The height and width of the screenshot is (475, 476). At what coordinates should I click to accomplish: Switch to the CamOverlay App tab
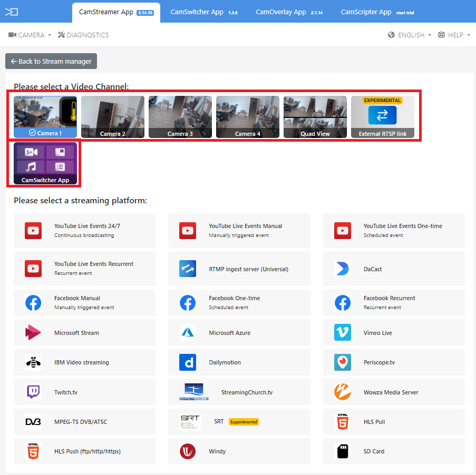(289, 13)
